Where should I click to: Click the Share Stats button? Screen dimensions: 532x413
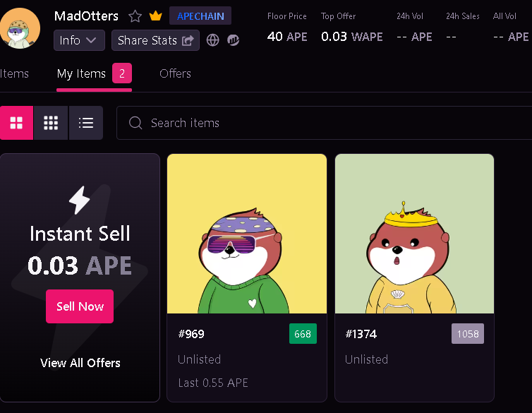coord(155,40)
